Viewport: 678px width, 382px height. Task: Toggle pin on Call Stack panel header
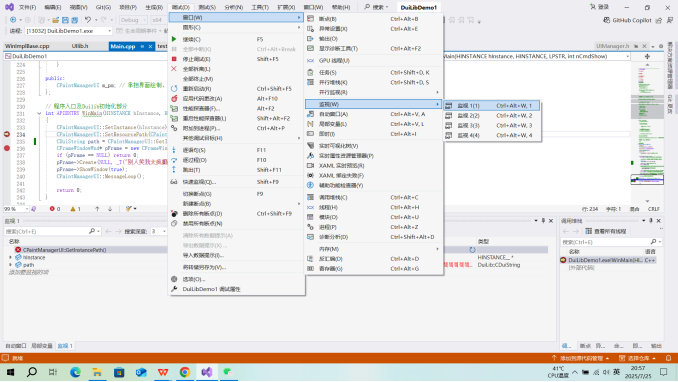(651, 221)
